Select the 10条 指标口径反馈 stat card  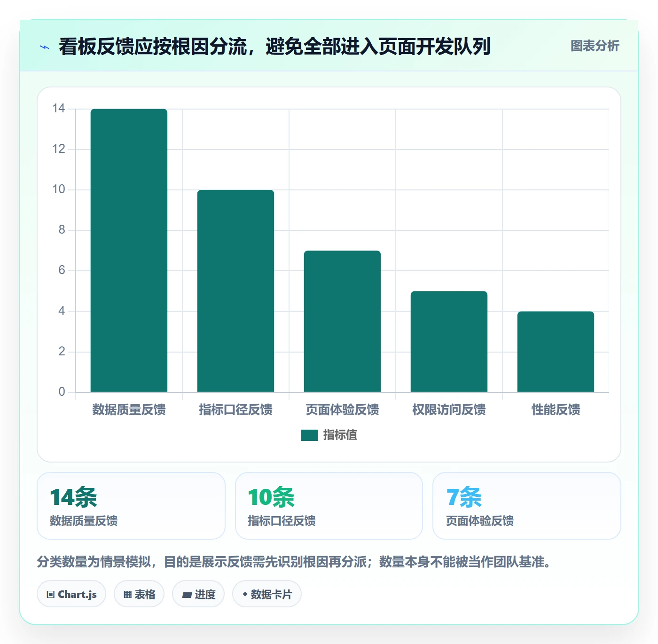(x=329, y=506)
